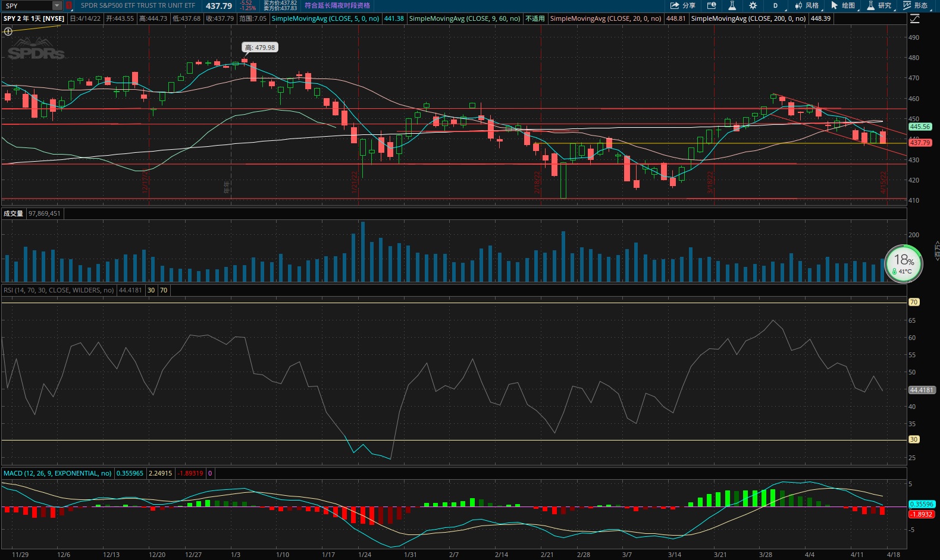This screenshot has width=940, height=560.
Task: Click the 3/28 date axis label
Action: [766, 555]
